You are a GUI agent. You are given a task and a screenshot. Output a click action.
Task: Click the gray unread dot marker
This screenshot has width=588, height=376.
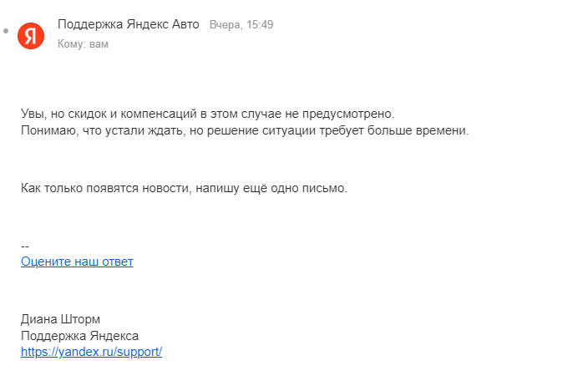pos(7,31)
